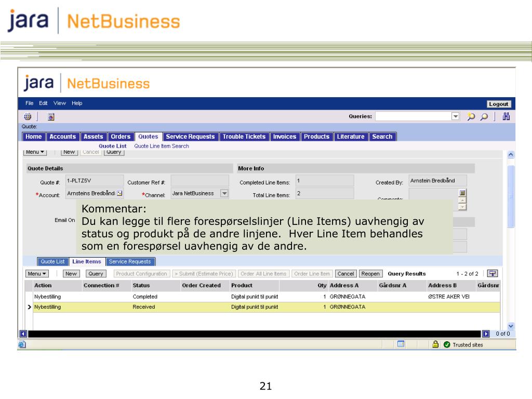The height and width of the screenshot is (399, 532).
Task: Select the Completed Nybestilling row
Action: tap(267, 297)
